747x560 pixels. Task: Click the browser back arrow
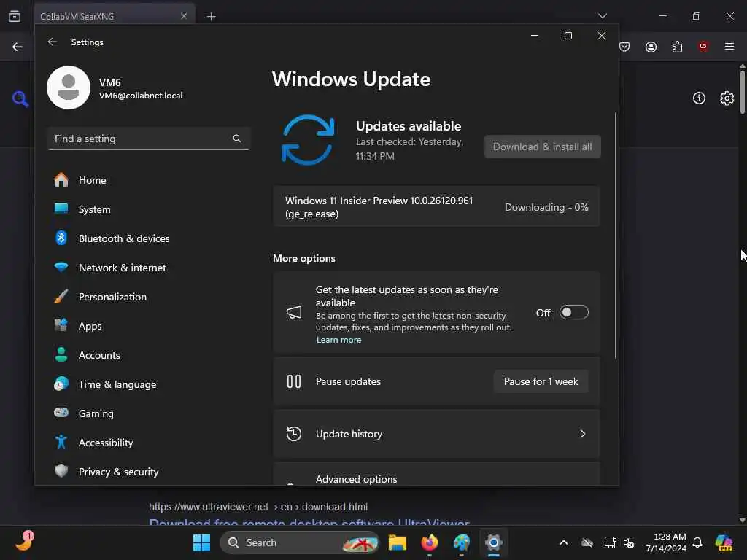click(18, 47)
